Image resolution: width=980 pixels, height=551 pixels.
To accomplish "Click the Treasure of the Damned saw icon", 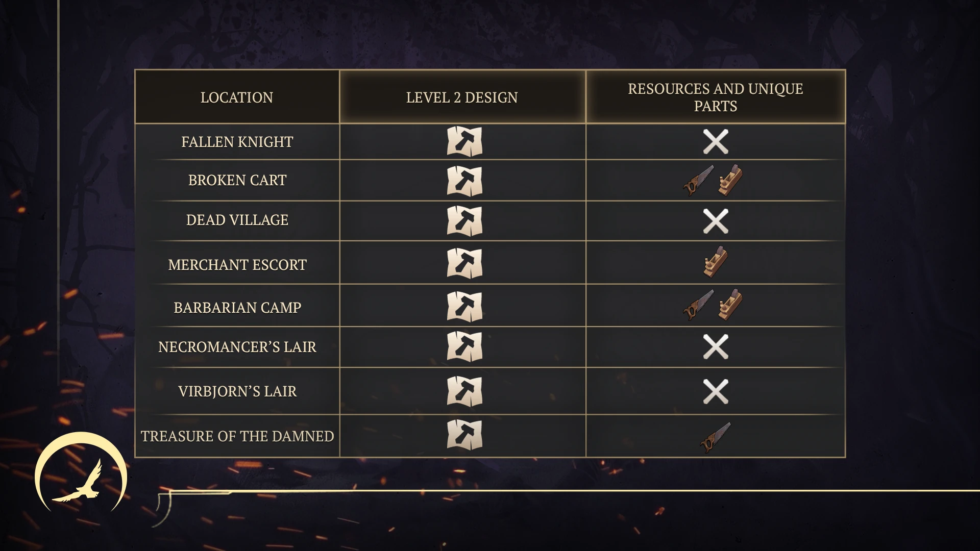I will (x=715, y=437).
